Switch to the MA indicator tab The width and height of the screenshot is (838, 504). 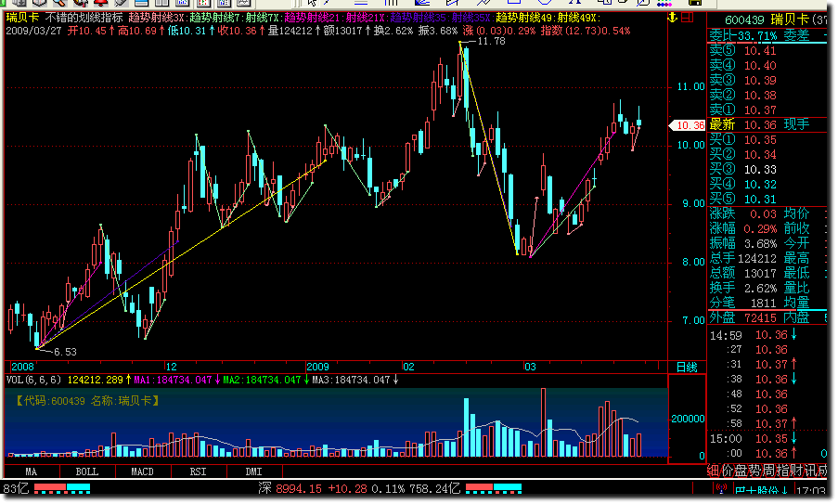pyautogui.click(x=31, y=472)
